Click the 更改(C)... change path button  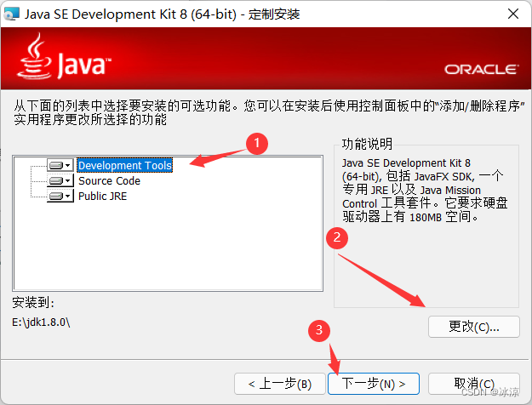(473, 327)
